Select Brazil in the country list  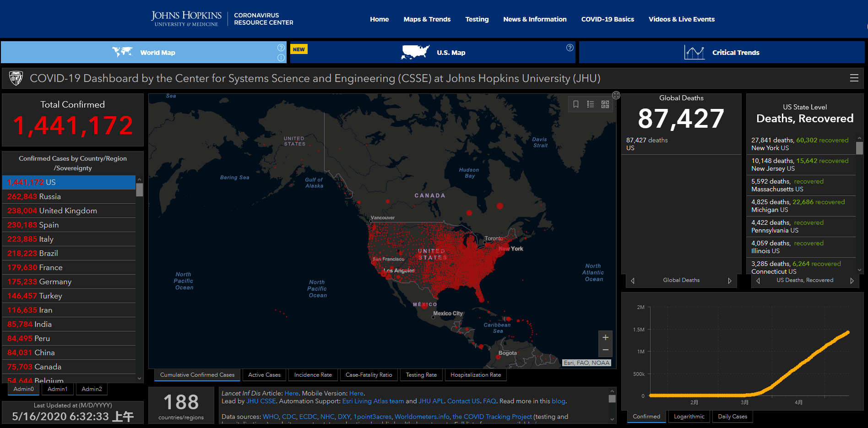pos(69,253)
